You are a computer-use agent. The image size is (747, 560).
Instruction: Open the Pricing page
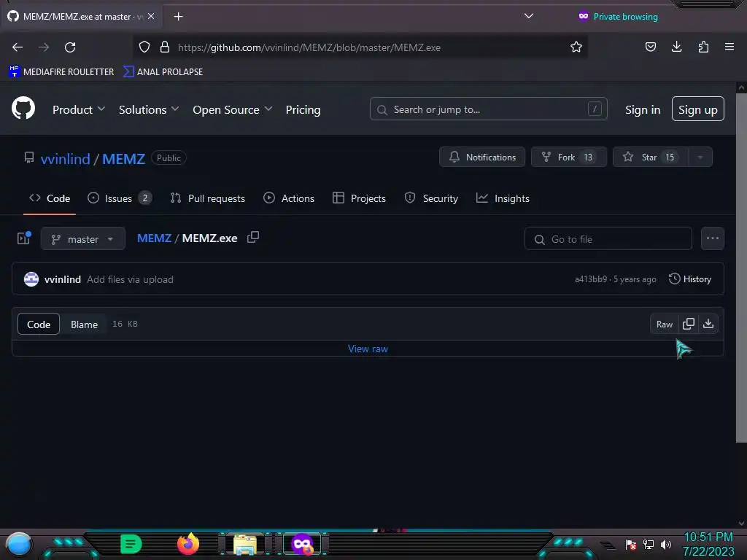(303, 109)
